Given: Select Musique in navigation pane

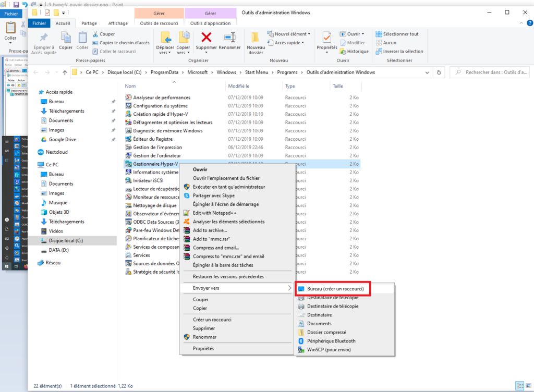Looking at the screenshot, I should tap(58, 202).
